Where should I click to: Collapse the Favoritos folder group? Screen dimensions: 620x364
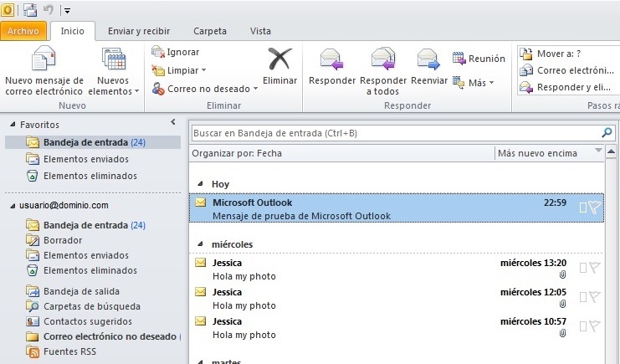13,125
